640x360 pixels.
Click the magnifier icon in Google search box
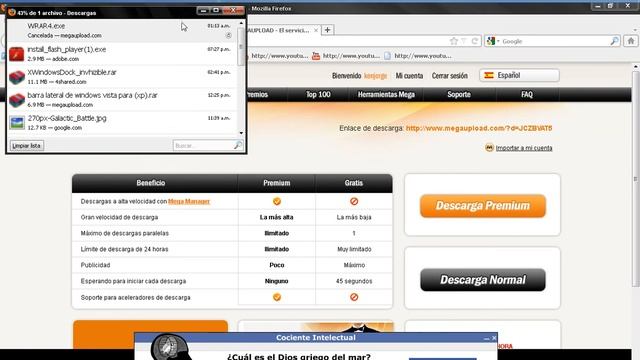[615, 41]
